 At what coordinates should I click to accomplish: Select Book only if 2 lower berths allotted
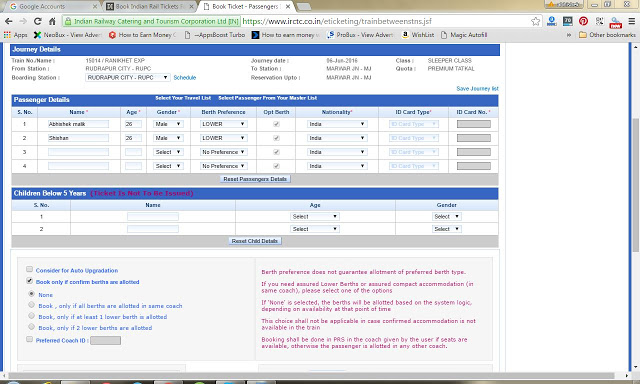[31, 327]
